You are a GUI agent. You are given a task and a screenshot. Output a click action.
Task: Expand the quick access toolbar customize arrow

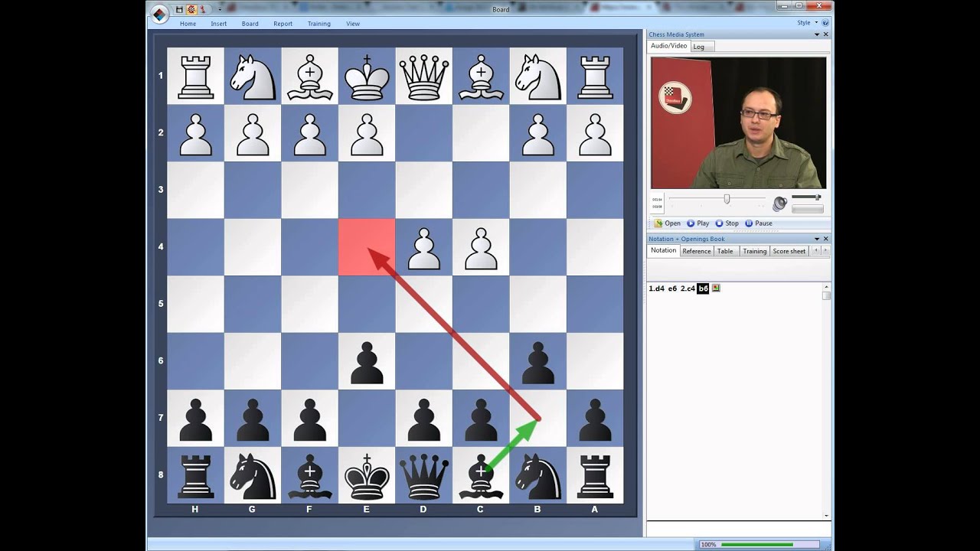coord(220,10)
